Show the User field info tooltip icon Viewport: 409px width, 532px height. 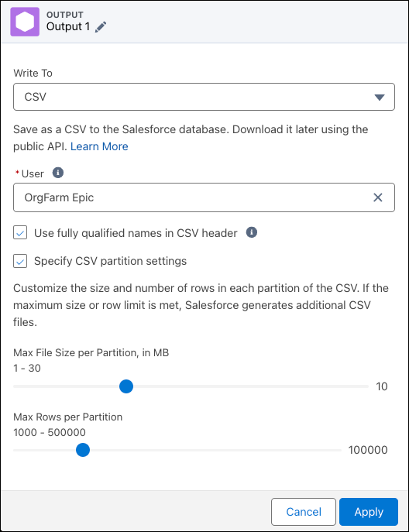(57, 173)
